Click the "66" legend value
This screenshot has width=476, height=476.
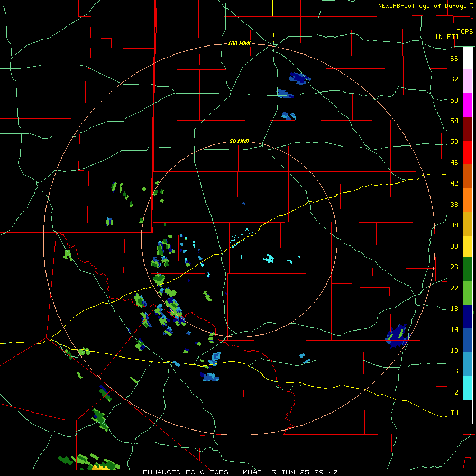(454, 59)
